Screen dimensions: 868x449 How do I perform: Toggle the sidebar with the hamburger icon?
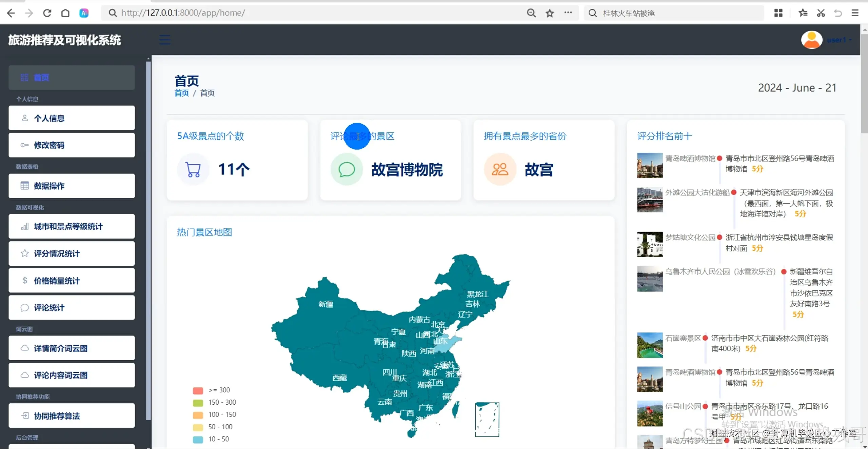tap(165, 39)
